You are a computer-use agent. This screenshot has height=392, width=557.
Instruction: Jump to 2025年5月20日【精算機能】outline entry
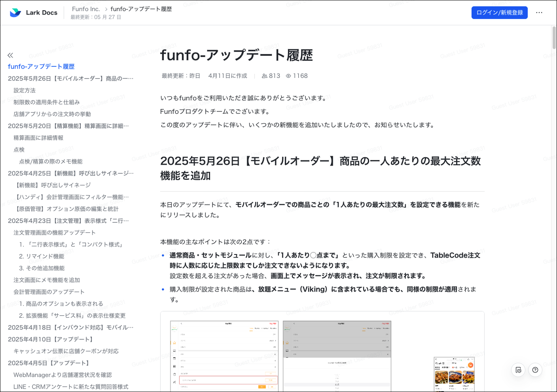(x=68, y=126)
